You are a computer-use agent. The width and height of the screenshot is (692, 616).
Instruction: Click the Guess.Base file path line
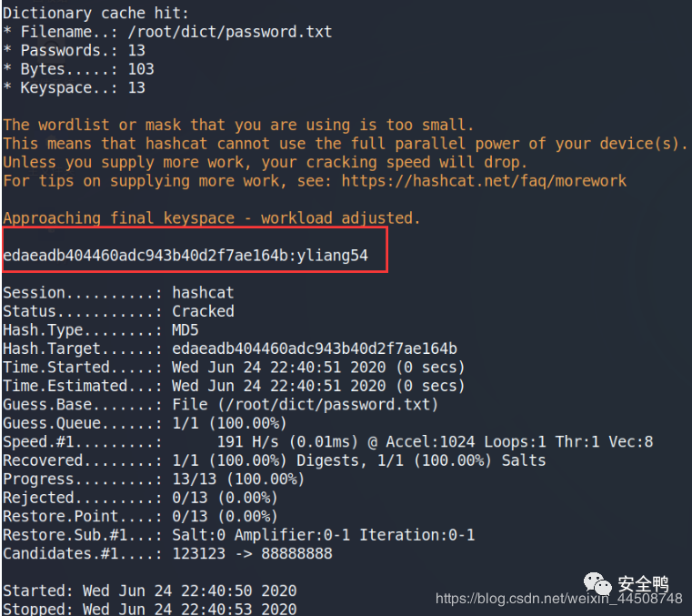220,405
